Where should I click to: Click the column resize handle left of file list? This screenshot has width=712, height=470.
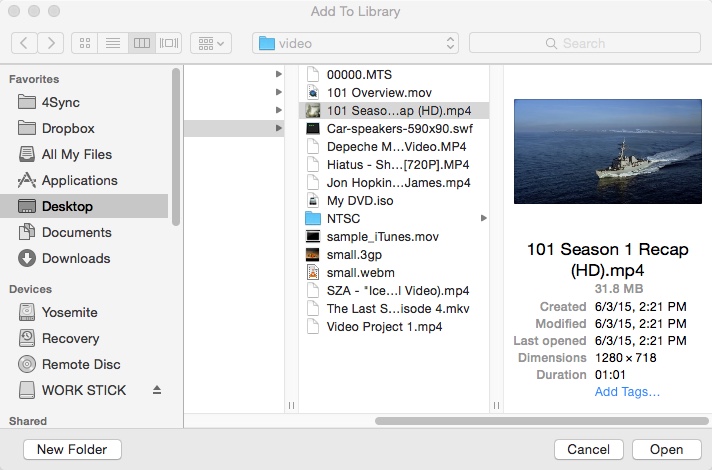(291, 405)
